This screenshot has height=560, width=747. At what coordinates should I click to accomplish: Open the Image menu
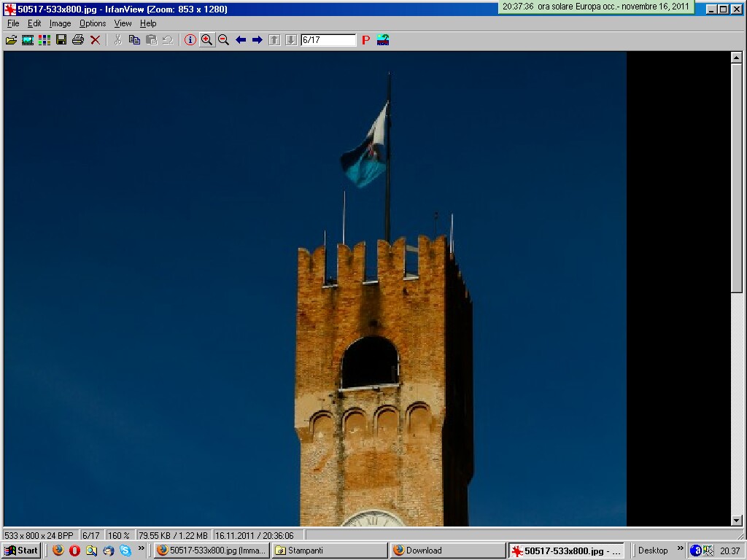60,23
